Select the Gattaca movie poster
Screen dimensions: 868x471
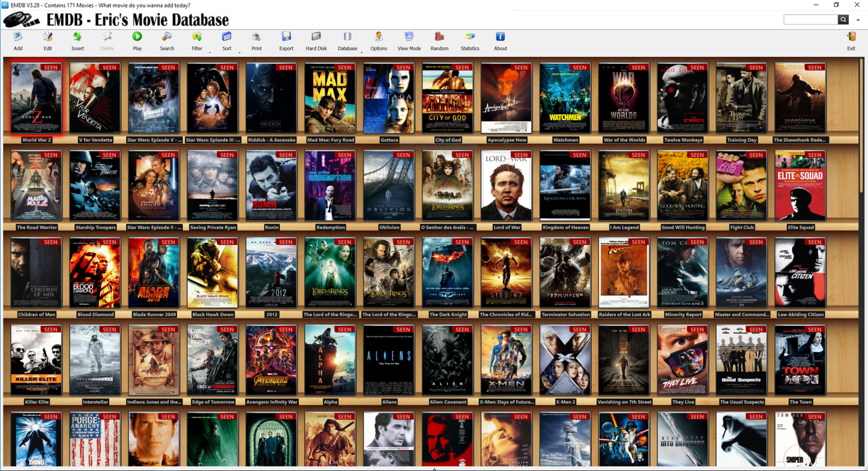[x=389, y=98]
